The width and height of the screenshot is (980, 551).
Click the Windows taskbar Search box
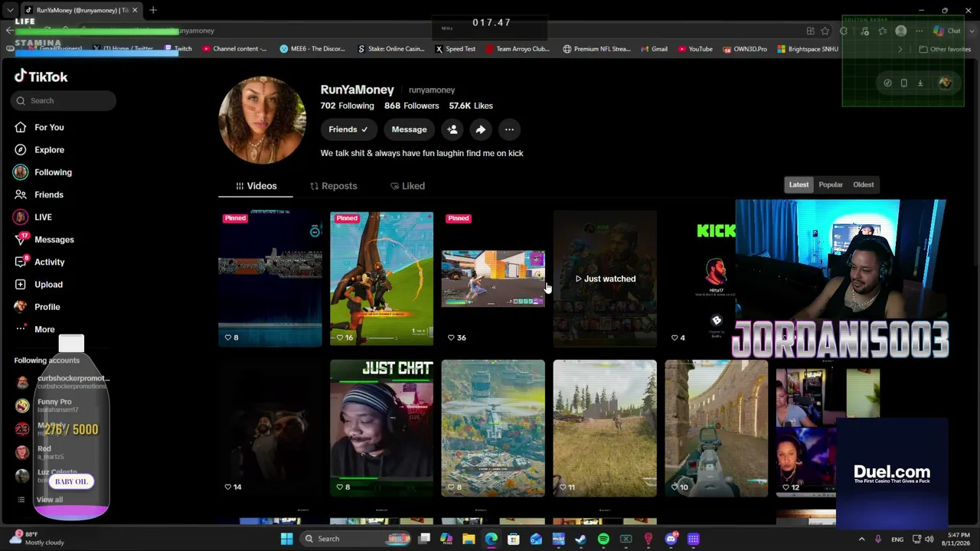pos(356,539)
